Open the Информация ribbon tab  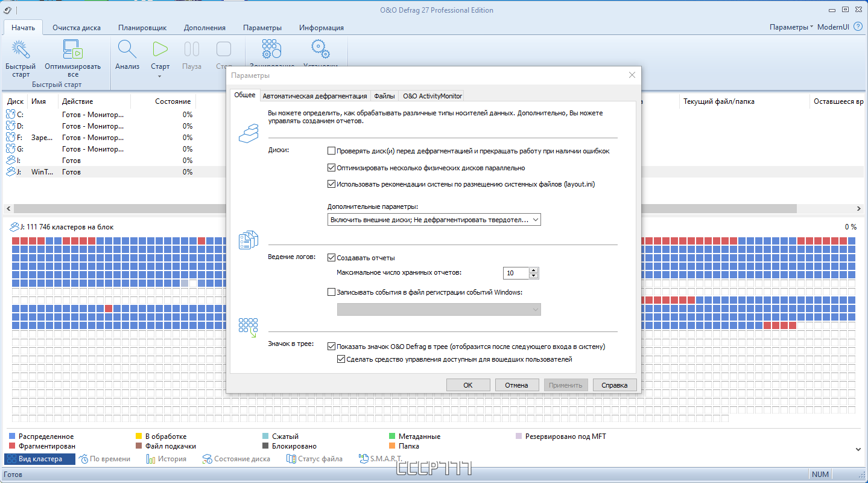coord(322,28)
